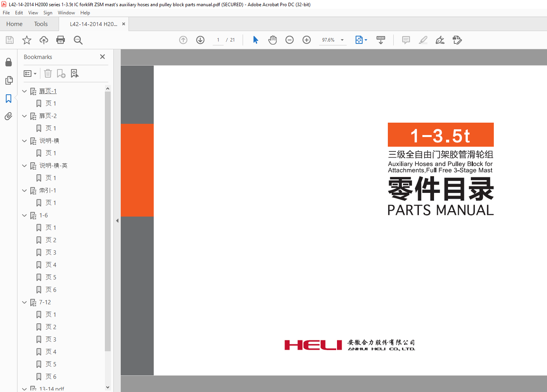Open the find text magnifier tool
The height and width of the screenshot is (392, 547).
coord(78,40)
